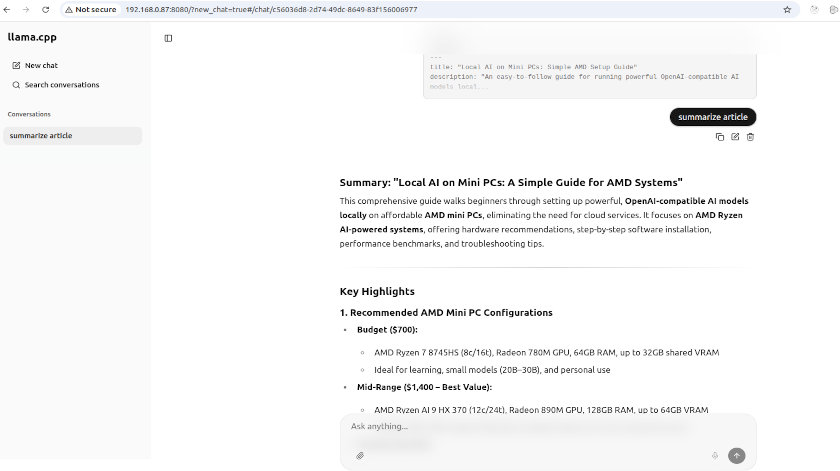Go forward using browser forward arrow
This screenshot has width=840, height=471.
(26, 9)
